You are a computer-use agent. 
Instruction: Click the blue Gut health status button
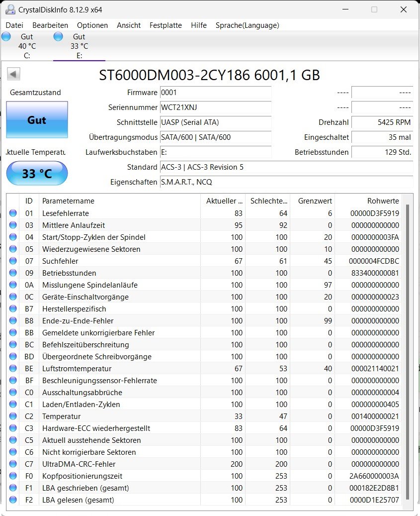(37, 119)
